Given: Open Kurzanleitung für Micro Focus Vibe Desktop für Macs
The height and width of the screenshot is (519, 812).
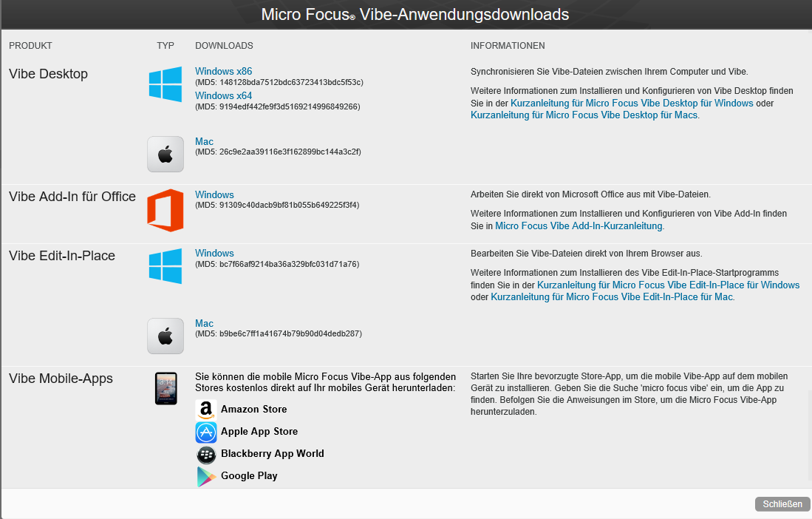Looking at the screenshot, I should click(x=584, y=115).
